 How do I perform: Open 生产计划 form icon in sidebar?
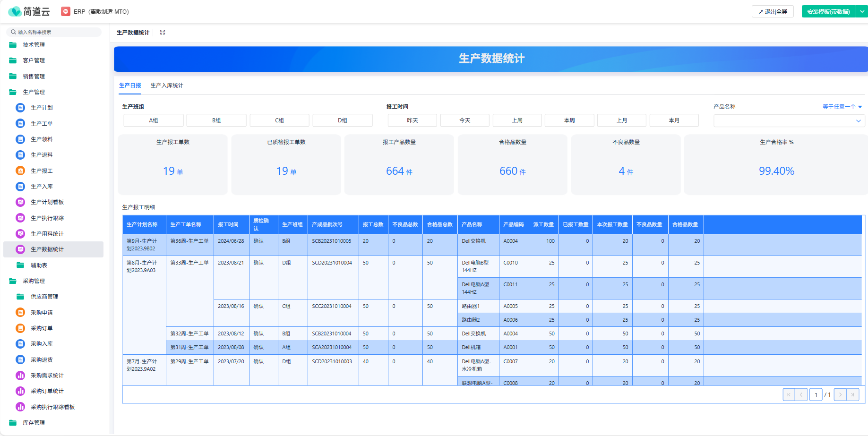(x=20, y=108)
